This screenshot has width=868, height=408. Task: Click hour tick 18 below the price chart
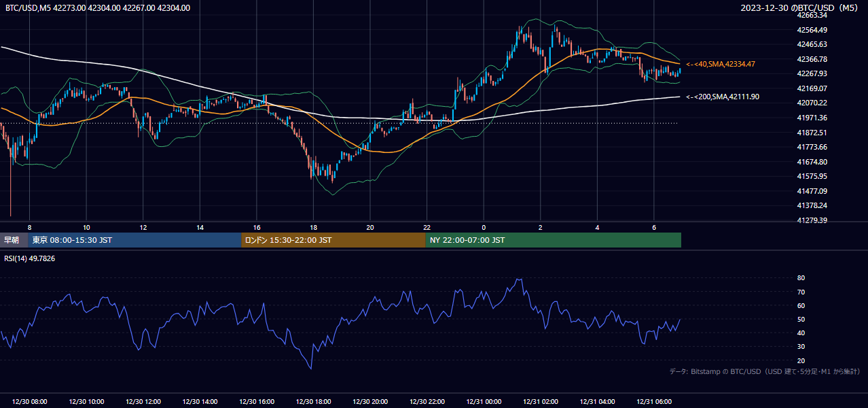[x=313, y=227]
